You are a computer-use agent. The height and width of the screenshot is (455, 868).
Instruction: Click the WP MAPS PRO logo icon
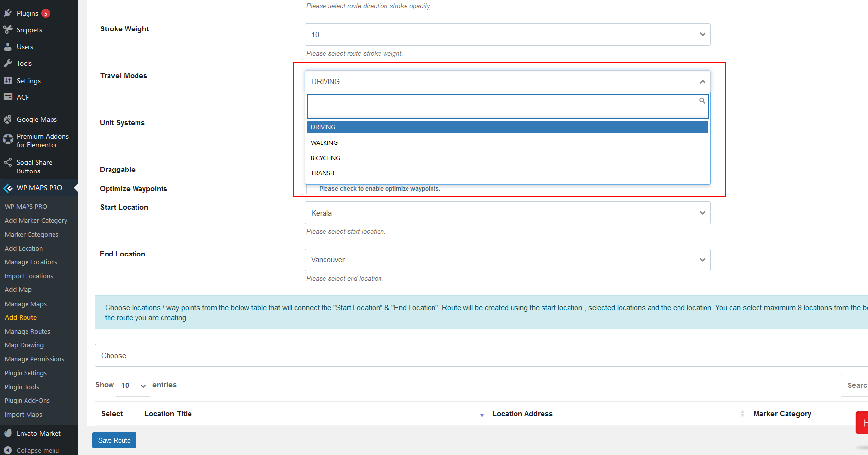(8, 188)
